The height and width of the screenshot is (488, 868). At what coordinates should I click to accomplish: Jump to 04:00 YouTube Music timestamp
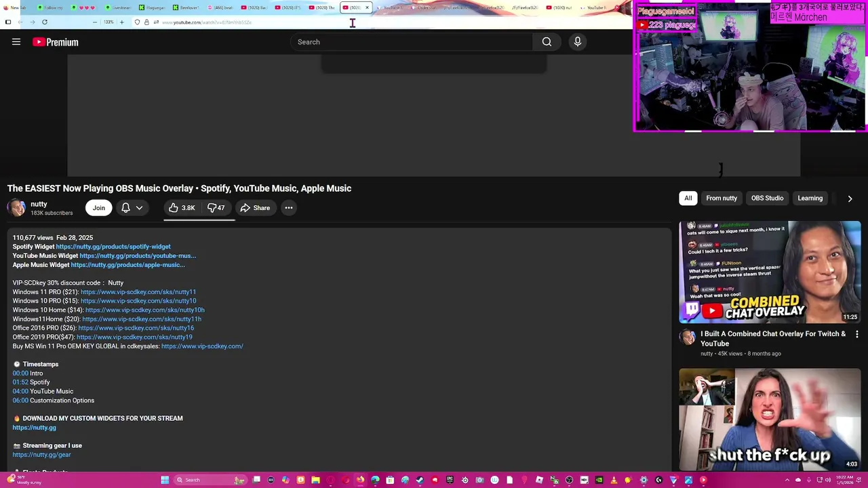click(20, 392)
